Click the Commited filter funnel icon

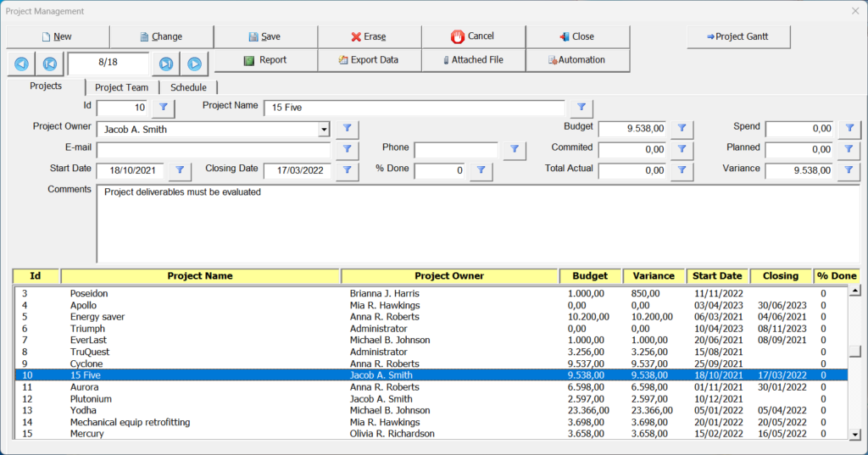coord(682,149)
